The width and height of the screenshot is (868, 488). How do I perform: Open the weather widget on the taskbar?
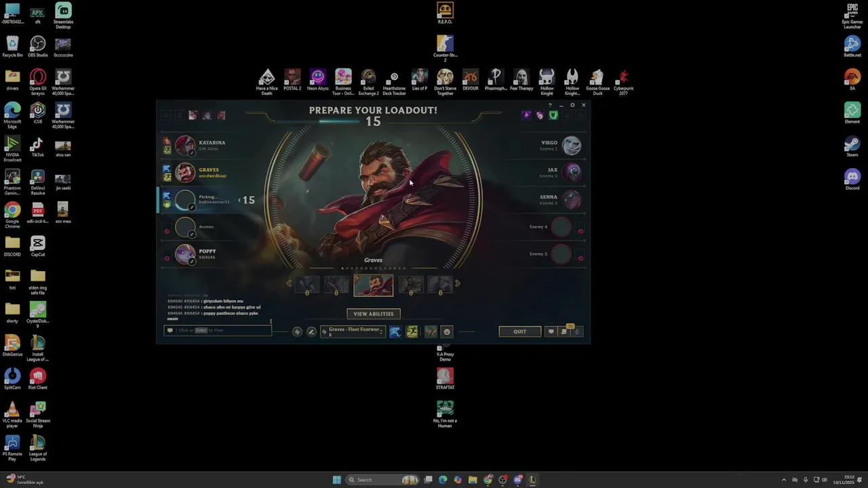pos(24,480)
